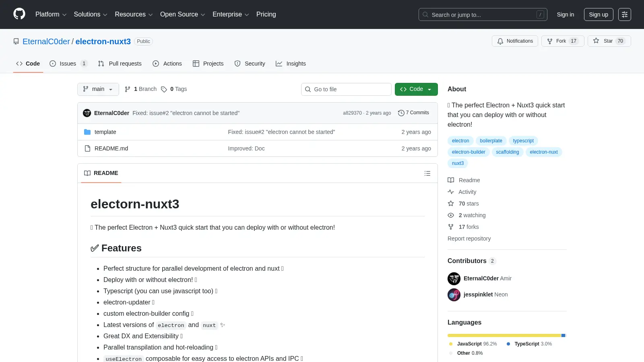
Task: Open the 'Improved: Doc' commit message
Action: [246, 148]
